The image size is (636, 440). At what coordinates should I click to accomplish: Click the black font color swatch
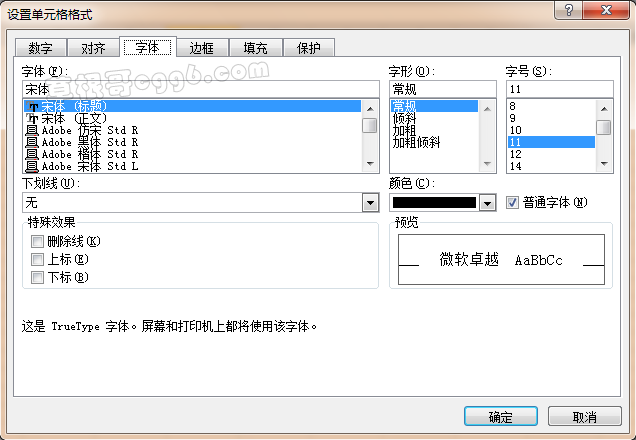[x=434, y=203]
